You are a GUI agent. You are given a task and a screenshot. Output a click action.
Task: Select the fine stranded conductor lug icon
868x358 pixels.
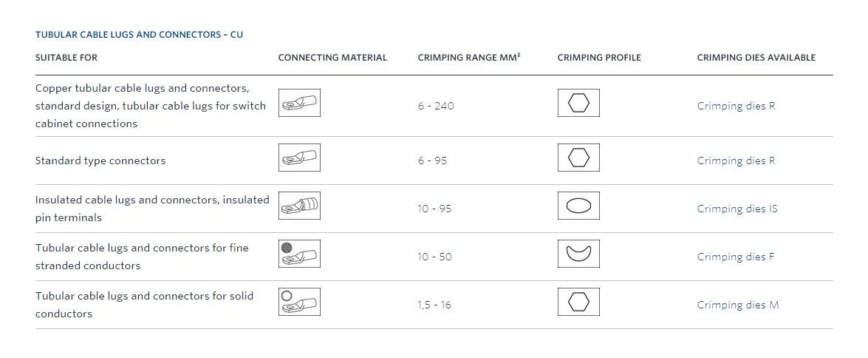pyautogui.click(x=299, y=253)
